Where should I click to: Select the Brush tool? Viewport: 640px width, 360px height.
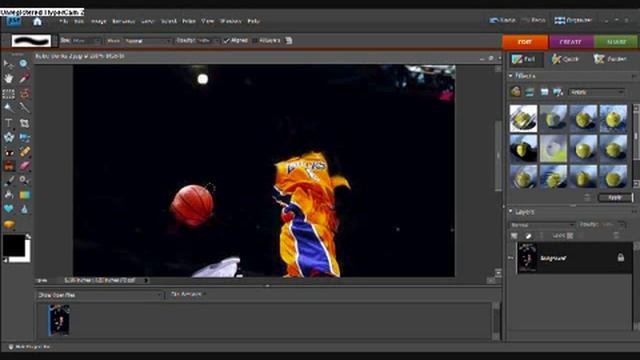pyautogui.click(x=9, y=180)
